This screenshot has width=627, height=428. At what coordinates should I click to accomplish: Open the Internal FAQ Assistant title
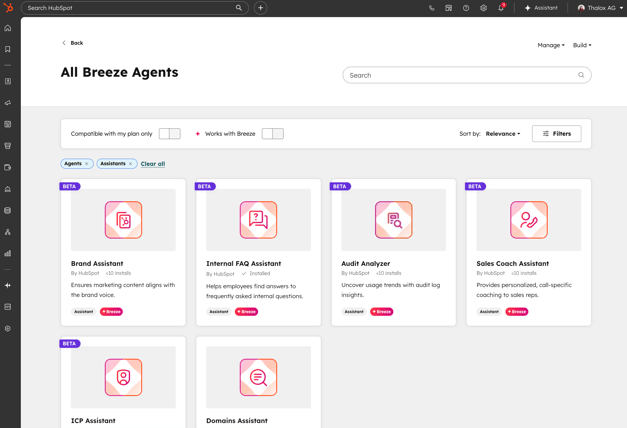click(x=244, y=264)
